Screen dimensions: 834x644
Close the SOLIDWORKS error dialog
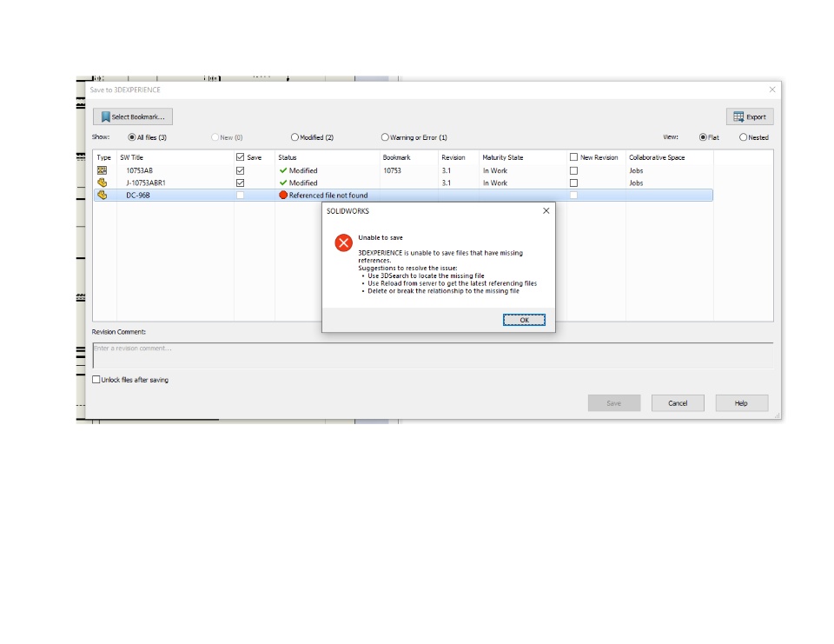pos(546,211)
